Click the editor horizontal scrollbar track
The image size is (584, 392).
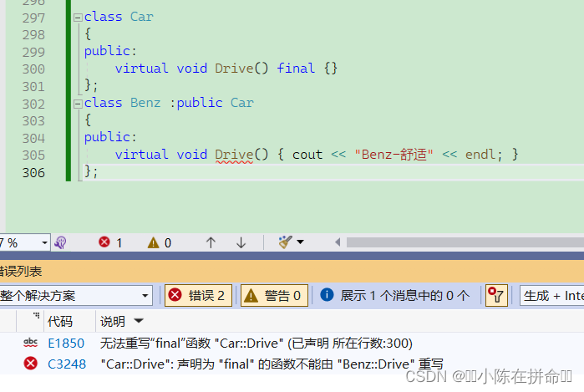coord(465,242)
